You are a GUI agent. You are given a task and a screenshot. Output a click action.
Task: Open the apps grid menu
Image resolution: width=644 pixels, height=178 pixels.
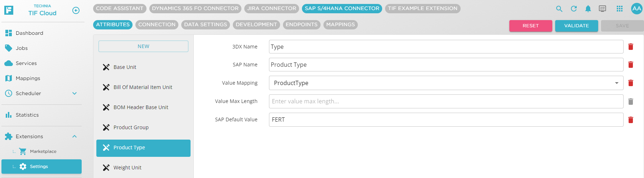620,9
